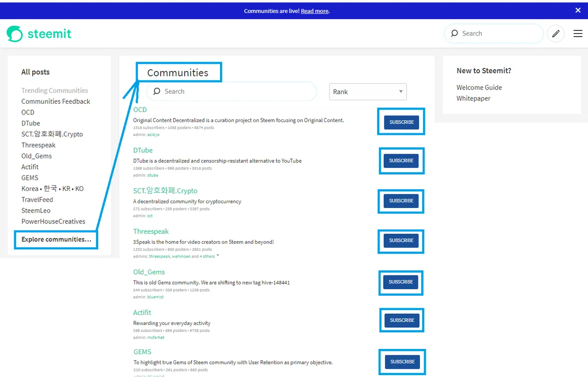Image resolution: width=588 pixels, height=382 pixels.
Task: Select OCD in the sidebar list
Action: pyautogui.click(x=28, y=112)
